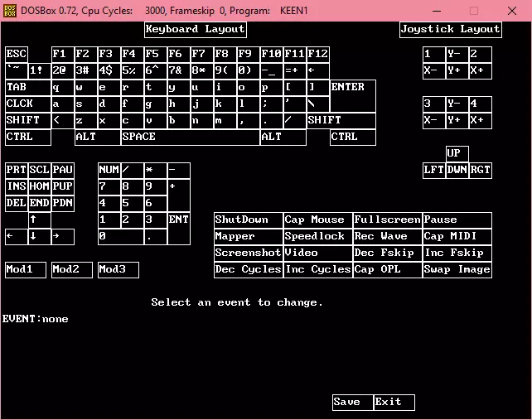532x420 pixels.
Task: Select the PDN page down key
Action: pyautogui.click(x=63, y=203)
